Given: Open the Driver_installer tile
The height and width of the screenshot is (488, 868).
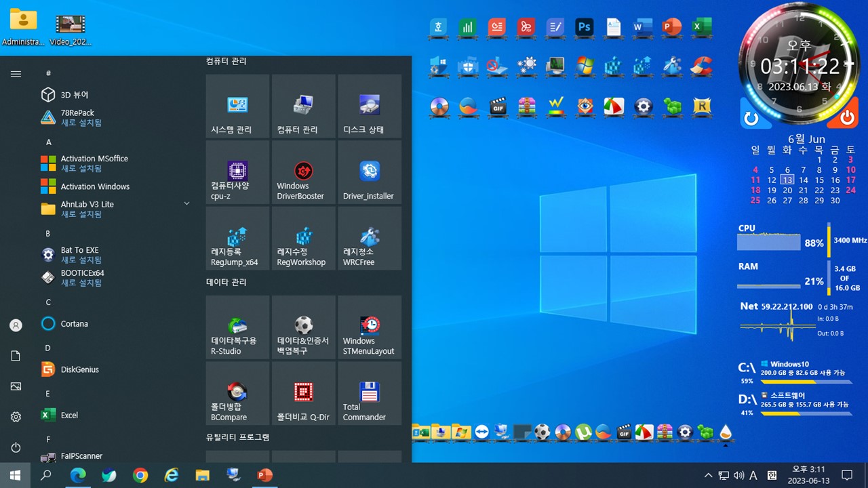Looking at the screenshot, I should [370, 172].
